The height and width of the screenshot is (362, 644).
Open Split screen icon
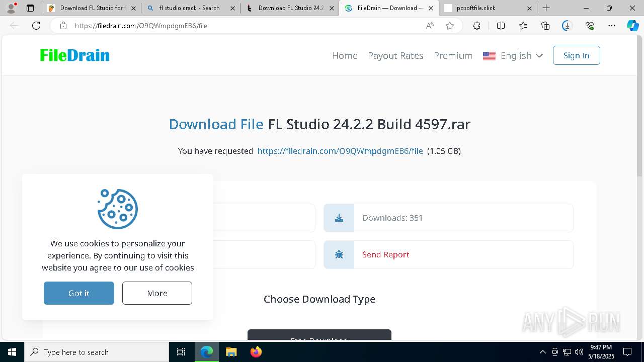[x=501, y=26]
